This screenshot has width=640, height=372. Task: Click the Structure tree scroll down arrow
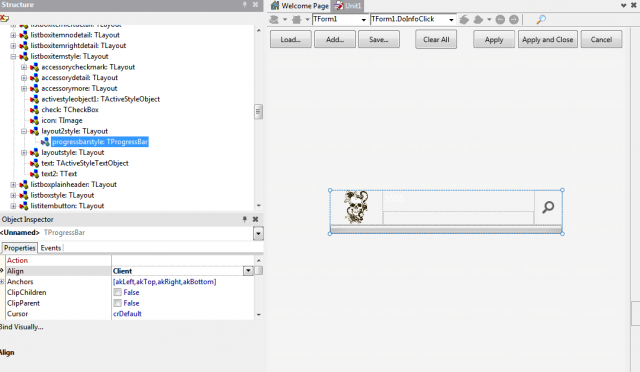click(x=258, y=205)
